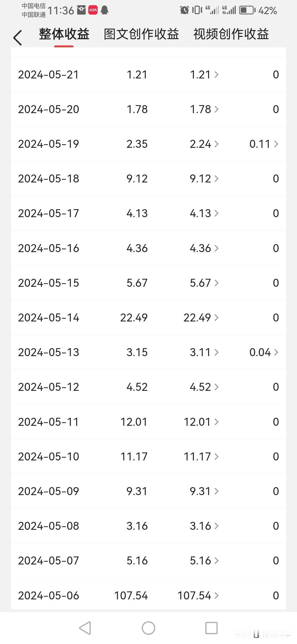Switch to 图文创作收益 tab

tap(141, 34)
